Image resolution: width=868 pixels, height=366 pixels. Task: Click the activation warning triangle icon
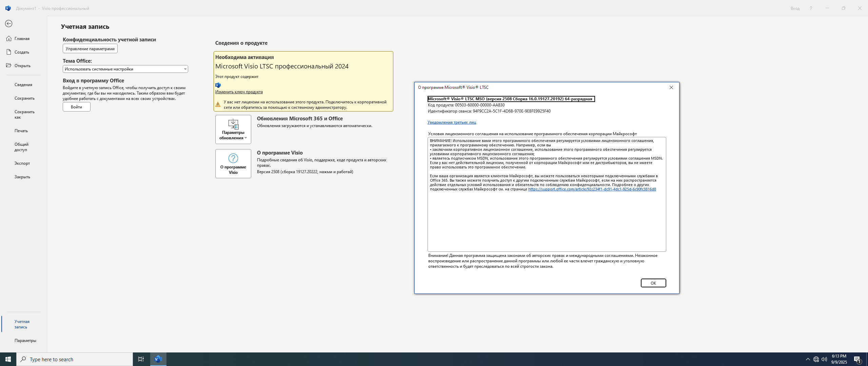(x=218, y=104)
